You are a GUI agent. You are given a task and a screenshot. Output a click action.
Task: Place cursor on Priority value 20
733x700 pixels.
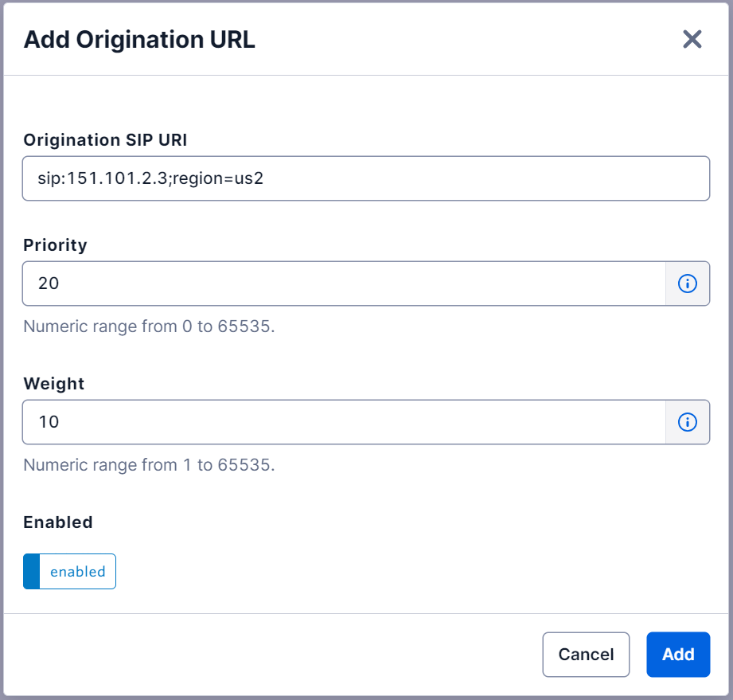pyautogui.click(x=49, y=284)
